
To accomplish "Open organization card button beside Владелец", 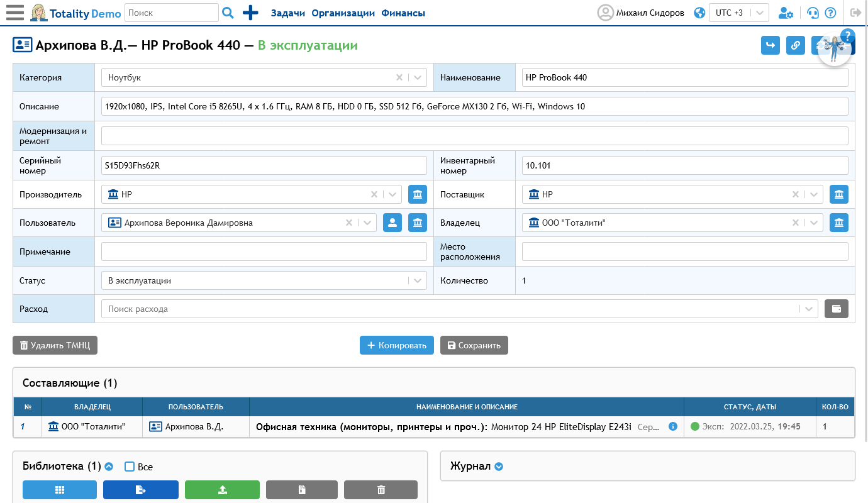I will [x=839, y=223].
